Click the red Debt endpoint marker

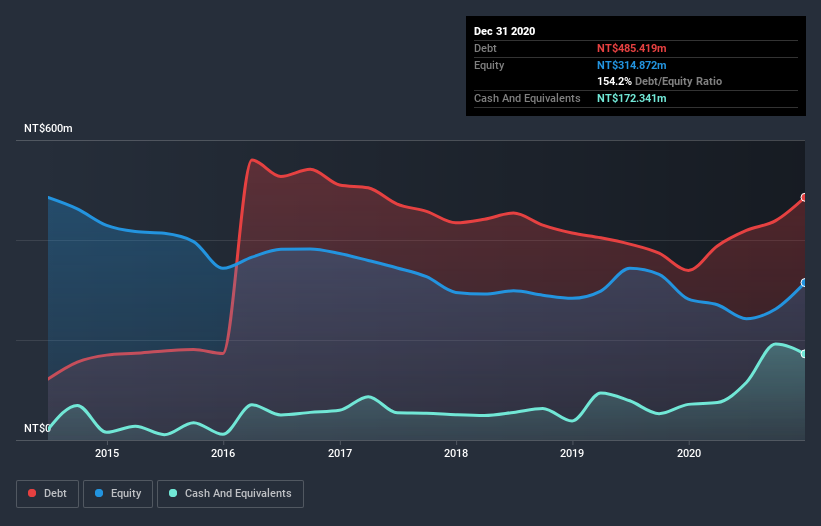804,197
